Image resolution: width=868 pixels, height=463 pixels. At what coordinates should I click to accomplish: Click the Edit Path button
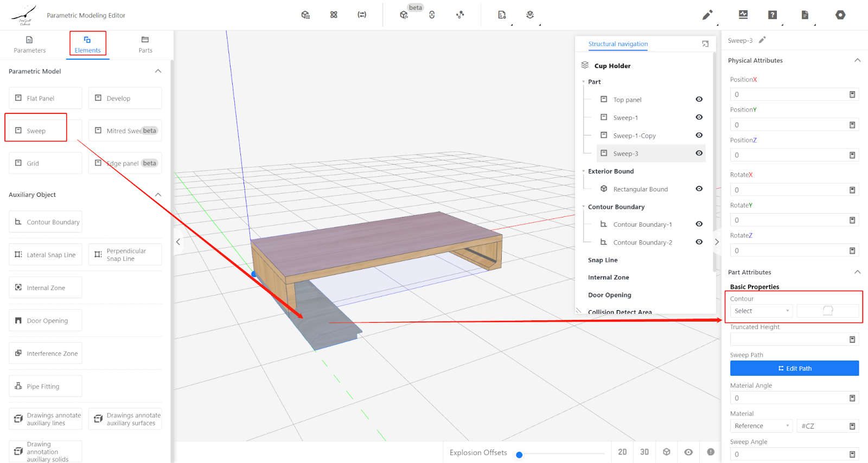794,369
